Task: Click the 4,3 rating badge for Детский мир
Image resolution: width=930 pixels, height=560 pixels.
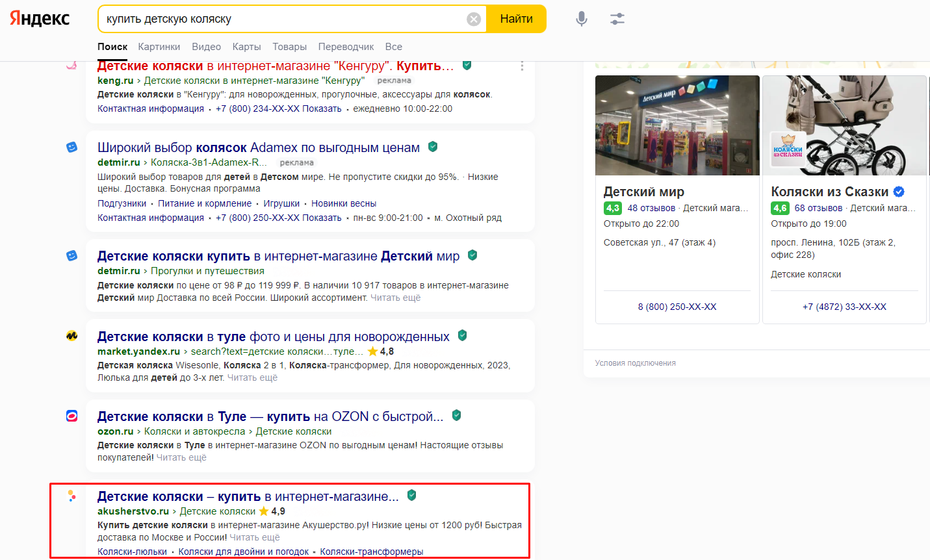Action: coord(613,208)
